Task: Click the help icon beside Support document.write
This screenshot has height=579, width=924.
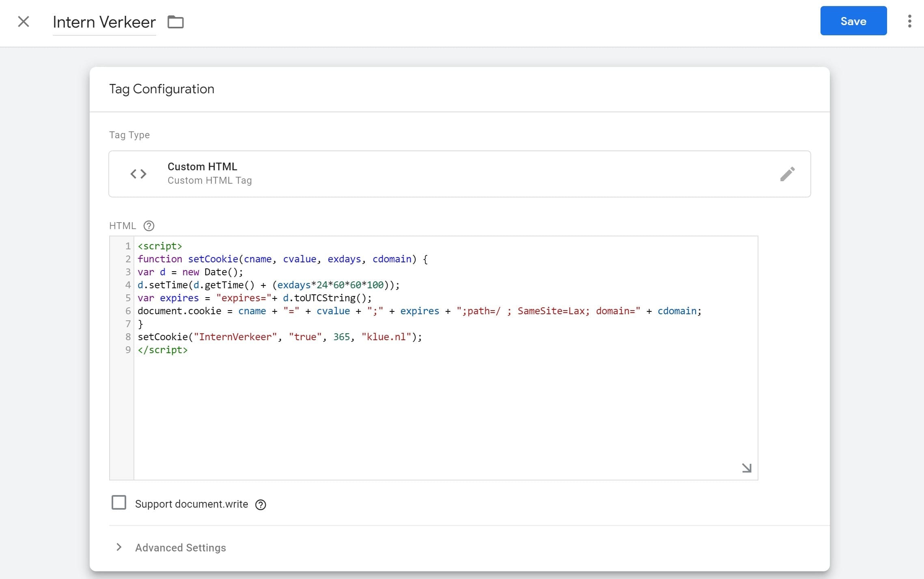Action: tap(261, 504)
